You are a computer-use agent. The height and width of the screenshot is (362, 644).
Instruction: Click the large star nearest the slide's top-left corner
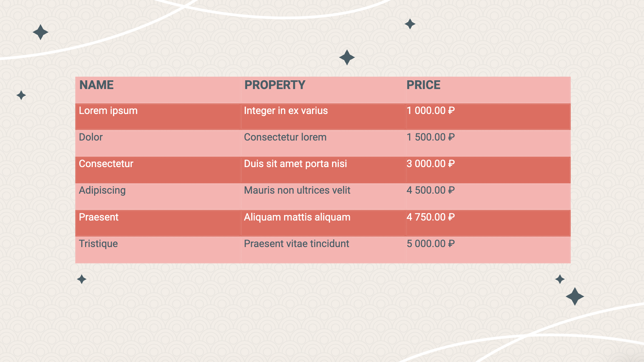pyautogui.click(x=40, y=32)
